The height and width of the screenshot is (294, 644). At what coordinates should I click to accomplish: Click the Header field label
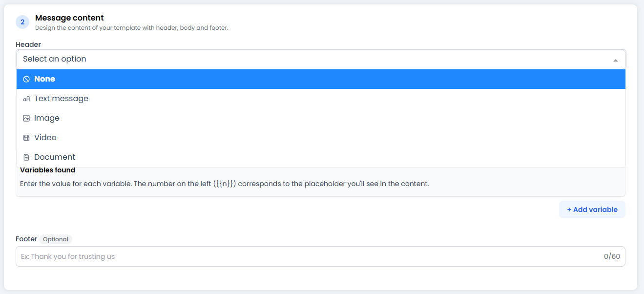28,44
